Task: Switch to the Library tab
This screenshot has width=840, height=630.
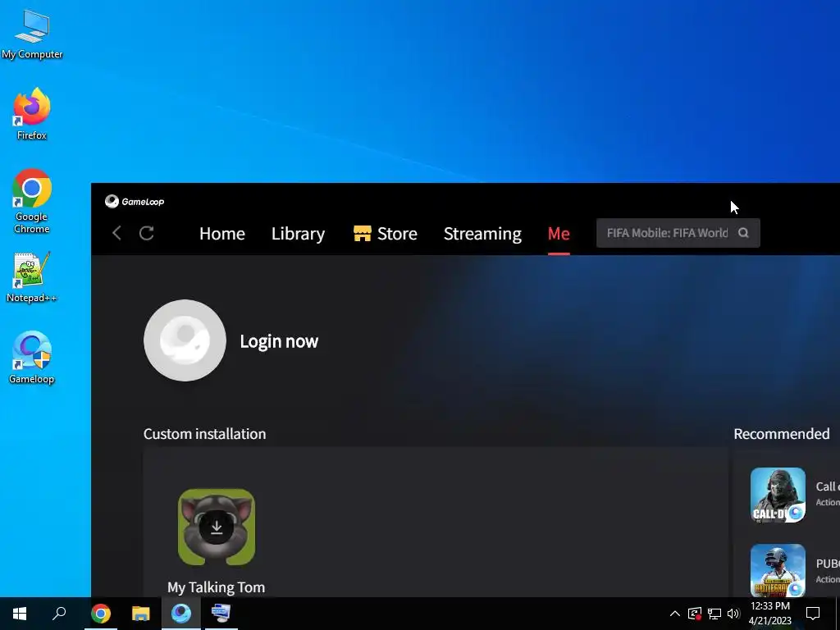Action: click(298, 234)
